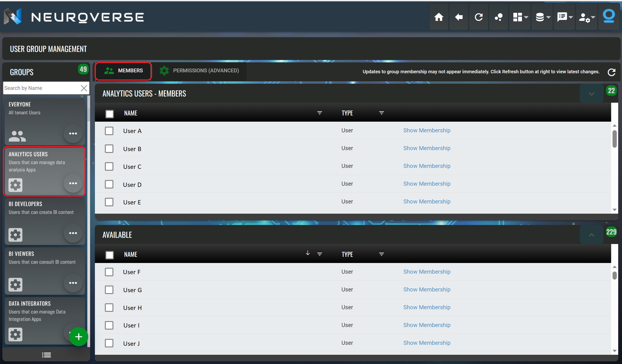The height and width of the screenshot is (364, 622).
Task: Click the green add group plus button
Action: point(79,336)
